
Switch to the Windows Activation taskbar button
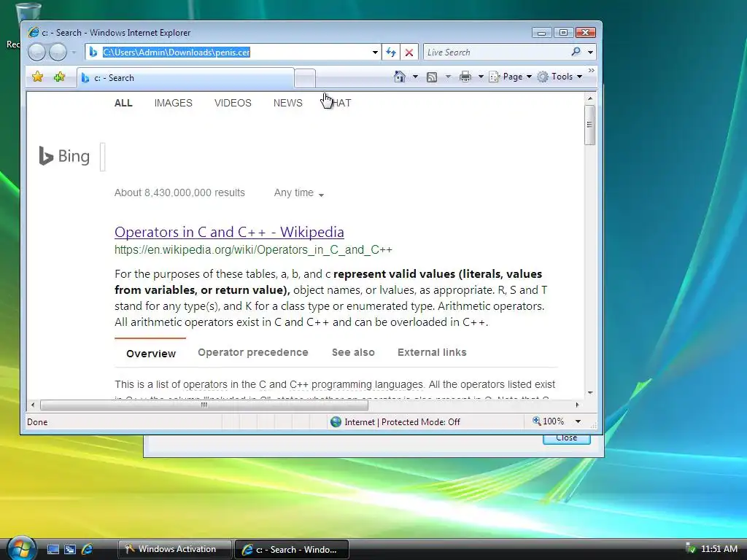pyautogui.click(x=175, y=549)
